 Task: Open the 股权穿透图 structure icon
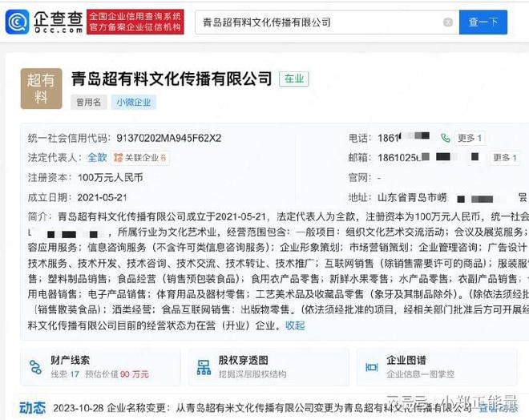[x=204, y=367]
